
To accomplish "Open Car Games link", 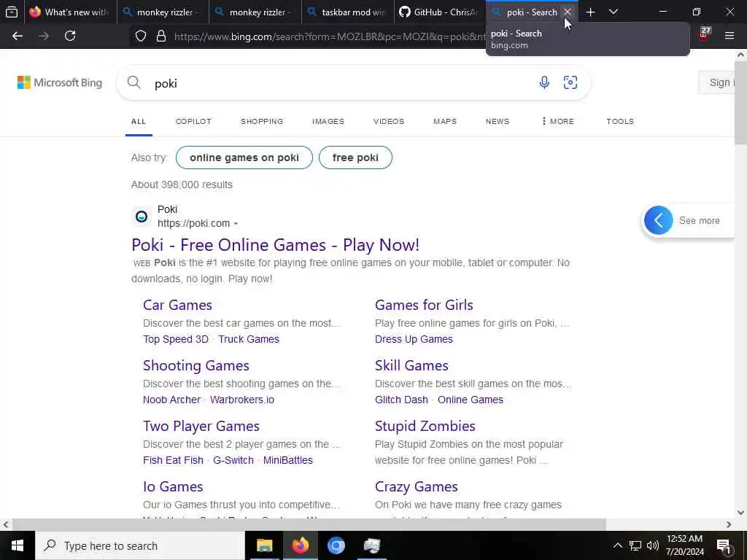I will 178,305.
